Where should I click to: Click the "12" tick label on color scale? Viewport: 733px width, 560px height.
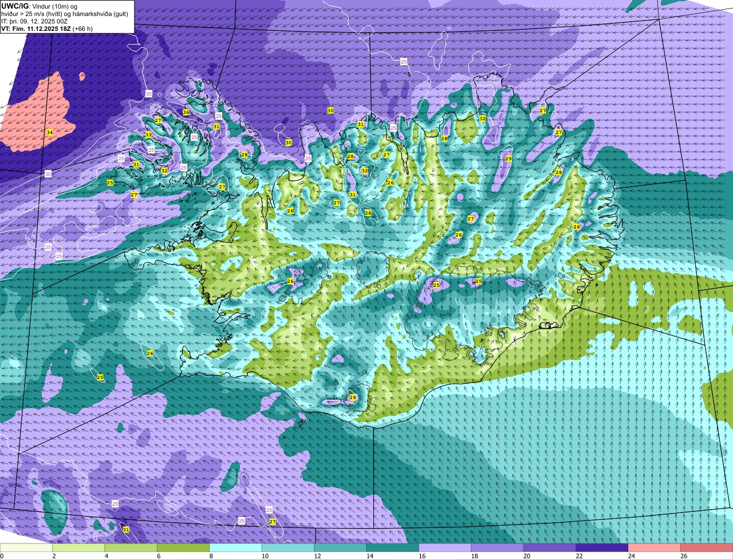[317, 556]
